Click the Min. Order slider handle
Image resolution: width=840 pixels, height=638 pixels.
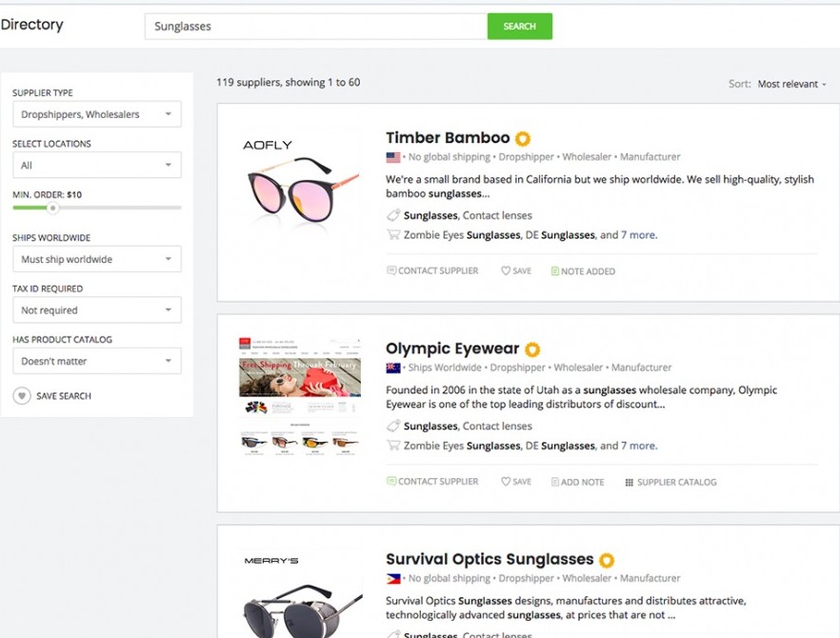coord(52,208)
